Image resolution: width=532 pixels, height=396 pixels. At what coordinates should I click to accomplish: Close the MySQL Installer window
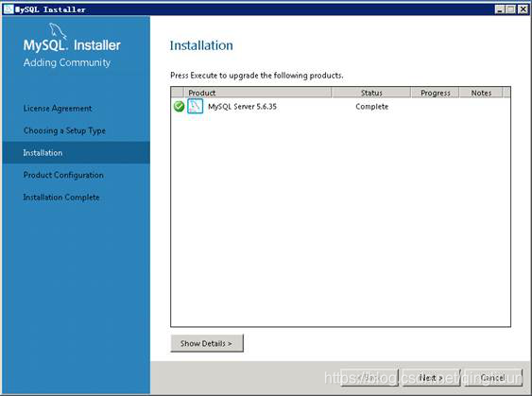pyautogui.click(x=523, y=9)
